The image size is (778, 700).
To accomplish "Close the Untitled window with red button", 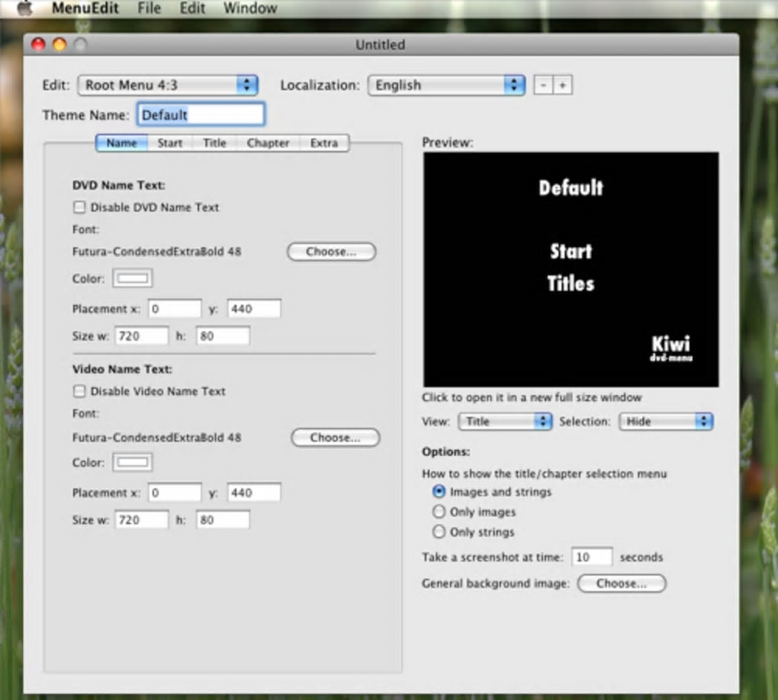I will pyautogui.click(x=38, y=45).
